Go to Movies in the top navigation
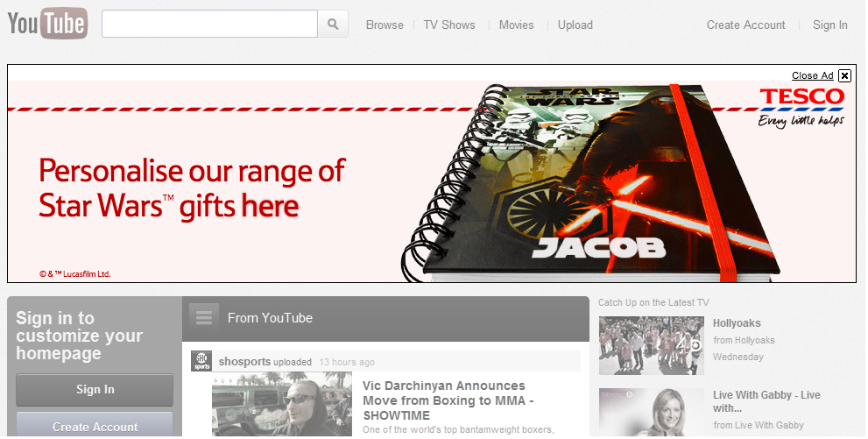The width and height of the screenshot is (868, 439). (517, 25)
